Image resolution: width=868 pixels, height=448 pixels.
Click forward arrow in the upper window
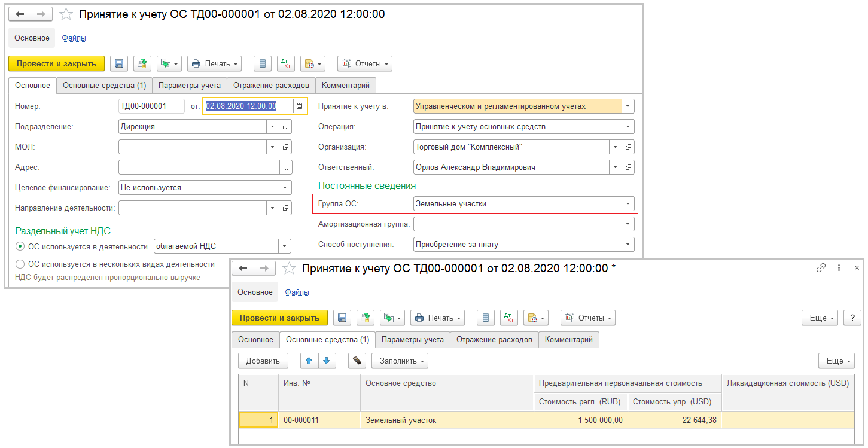41,14
